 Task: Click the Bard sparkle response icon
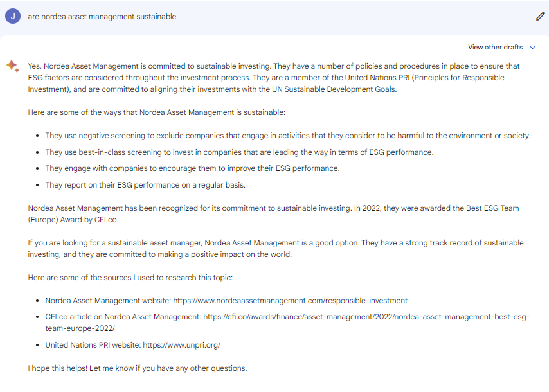click(13, 66)
